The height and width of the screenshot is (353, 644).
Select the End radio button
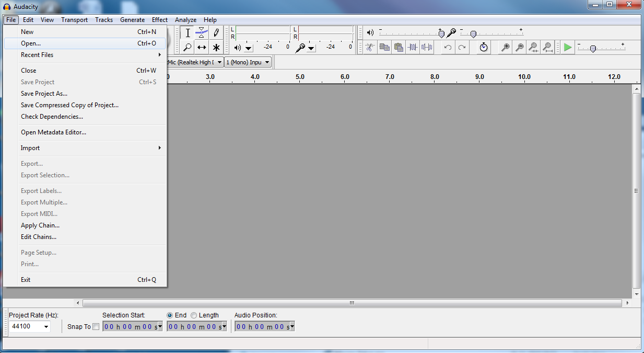170,315
